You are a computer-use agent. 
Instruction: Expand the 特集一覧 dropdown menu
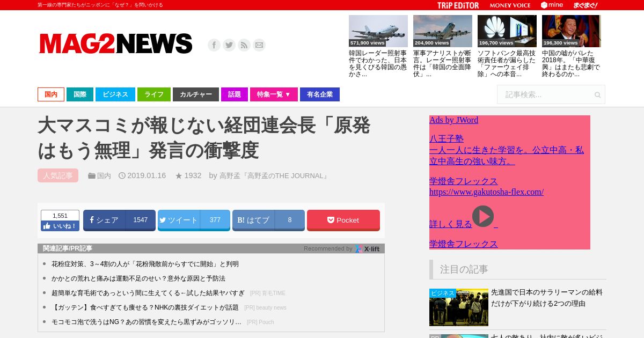pyautogui.click(x=274, y=94)
